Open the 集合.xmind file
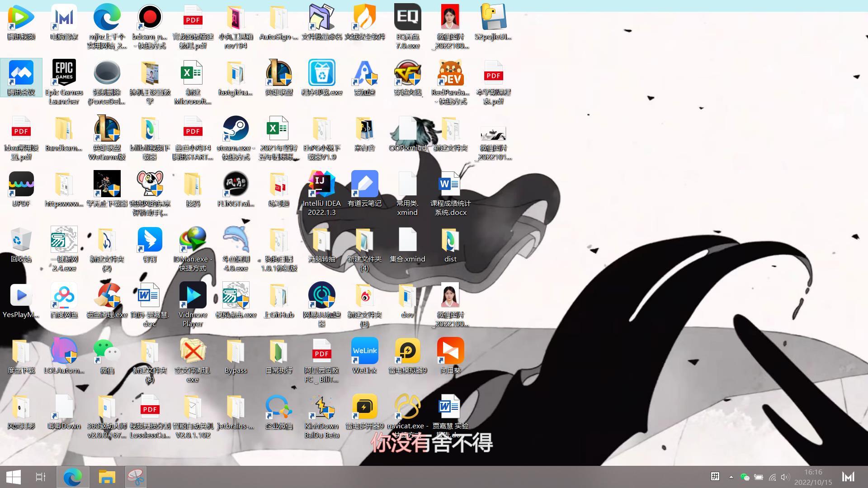The width and height of the screenshot is (868, 488). point(407,245)
